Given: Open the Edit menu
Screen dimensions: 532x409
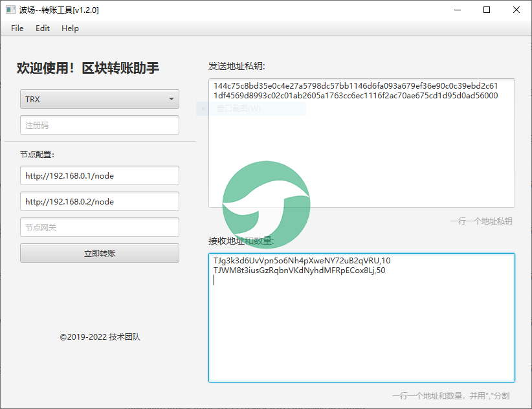Looking at the screenshot, I should click(x=43, y=28).
